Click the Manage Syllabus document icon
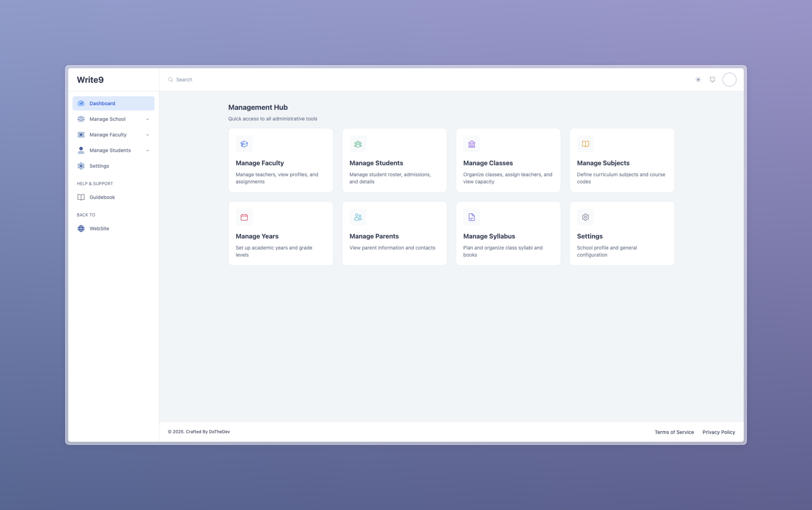812x510 pixels. 471,217
